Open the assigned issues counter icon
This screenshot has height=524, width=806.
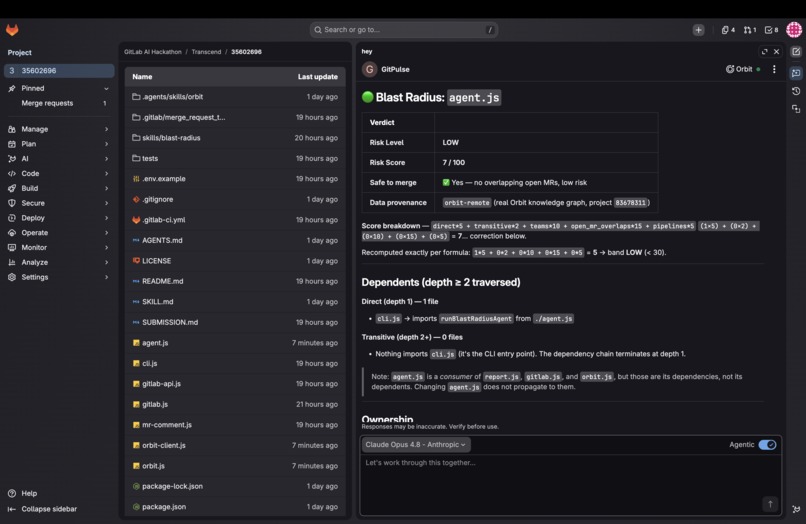728,30
